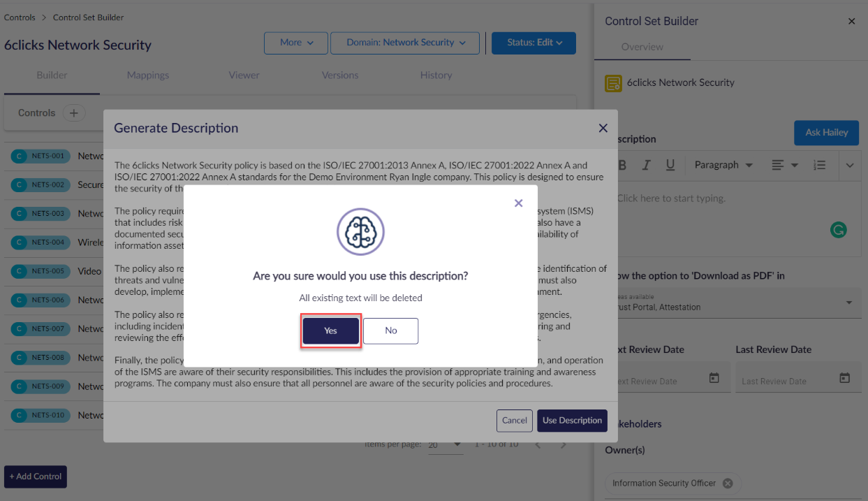Close the Control Set Builder side panel
Viewport: 868px width, 501px height.
pyautogui.click(x=851, y=22)
